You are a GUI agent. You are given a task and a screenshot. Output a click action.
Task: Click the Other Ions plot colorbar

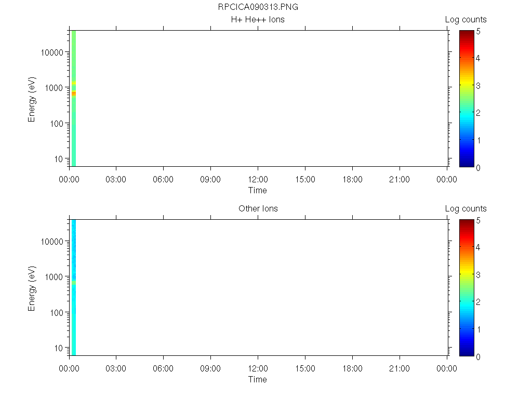click(467, 288)
